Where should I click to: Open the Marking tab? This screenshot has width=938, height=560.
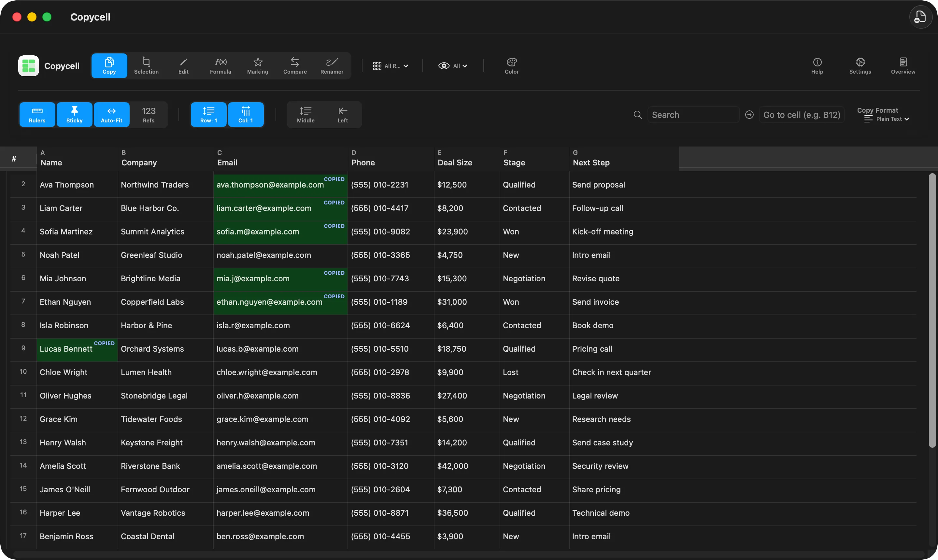point(257,66)
